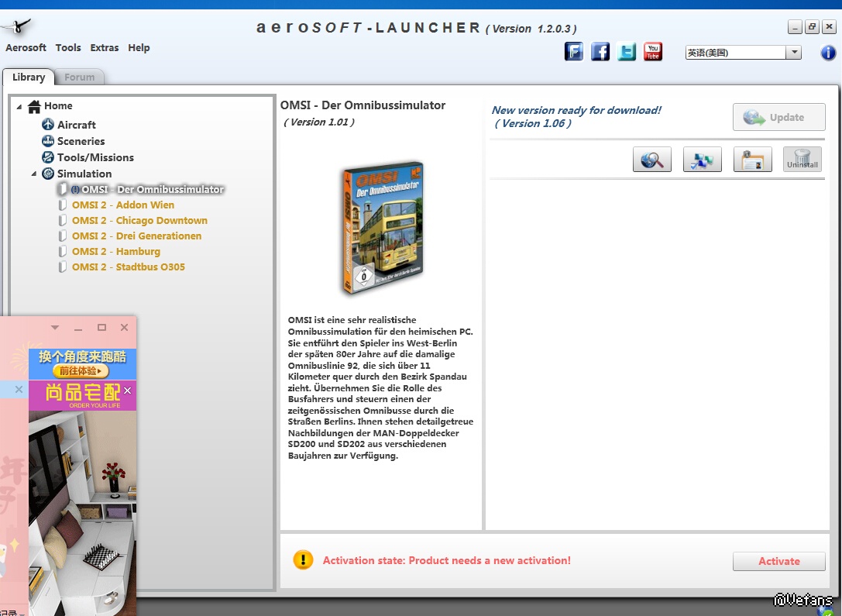Screen dimensions: 842x616
Task: Collapse the Simulation tree node
Action: pos(34,174)
